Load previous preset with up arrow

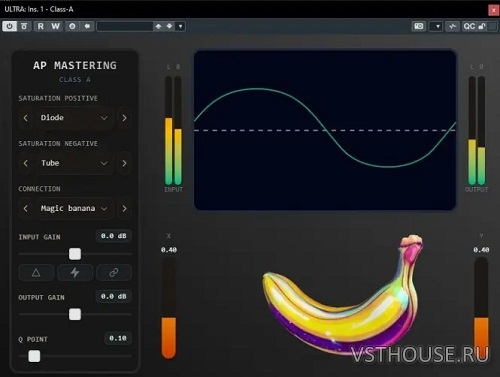[x=158, y=26]
